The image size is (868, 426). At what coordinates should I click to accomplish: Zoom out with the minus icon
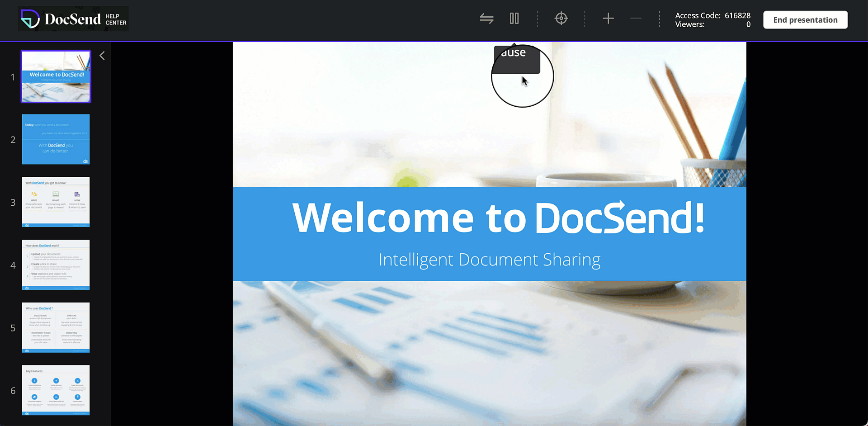coord(636,19)
